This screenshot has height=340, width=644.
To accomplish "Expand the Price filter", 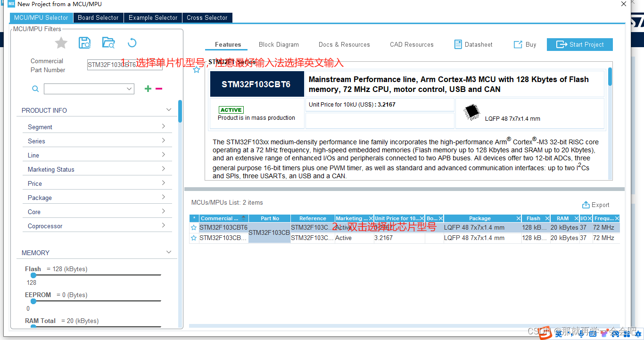I will tap(164, 183).
